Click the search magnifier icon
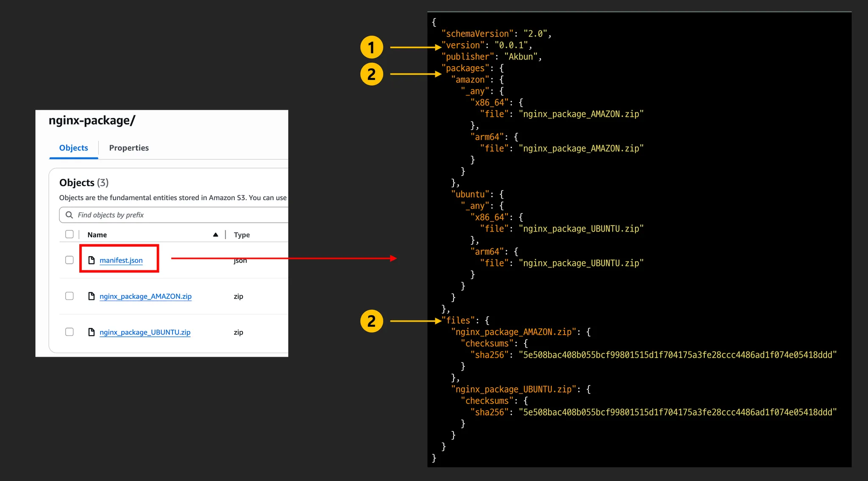Image resolution: width=868 pixels, height=481 pixels. click(x=69, y=215)
